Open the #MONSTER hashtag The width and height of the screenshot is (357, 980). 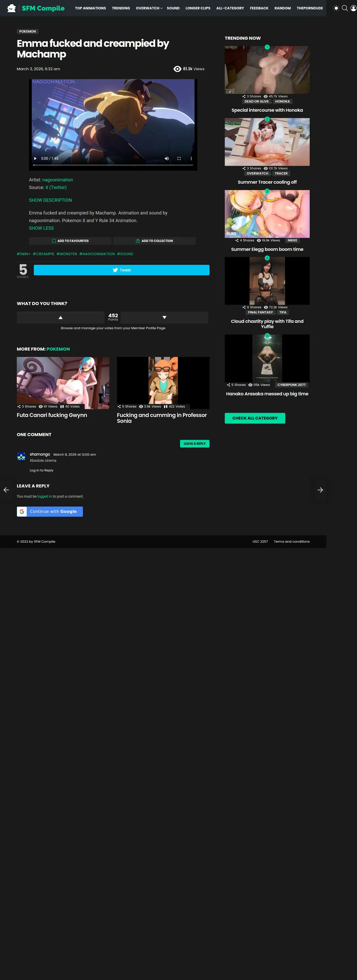point(67,254)
